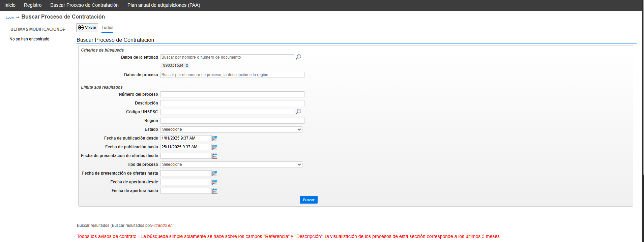Screen dimensions: 644x242
Task: Open calendar for Fecha de publicación hasta
Action: point(215,147)
